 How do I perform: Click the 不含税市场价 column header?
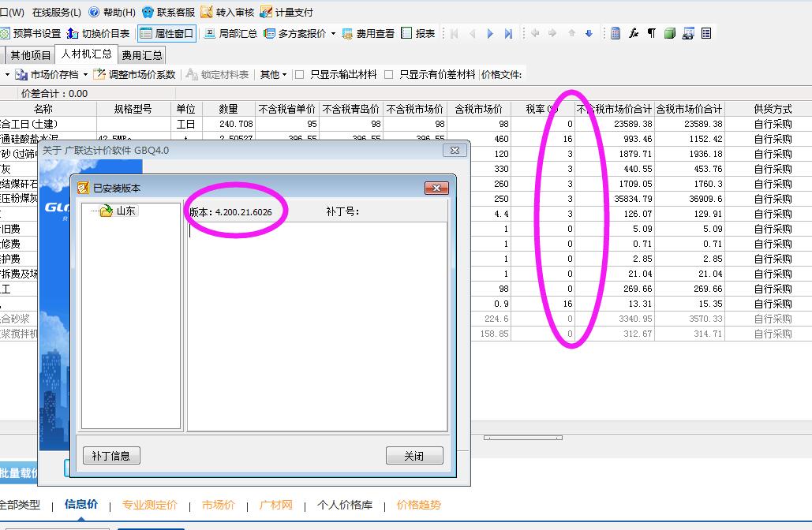[415, 109]
